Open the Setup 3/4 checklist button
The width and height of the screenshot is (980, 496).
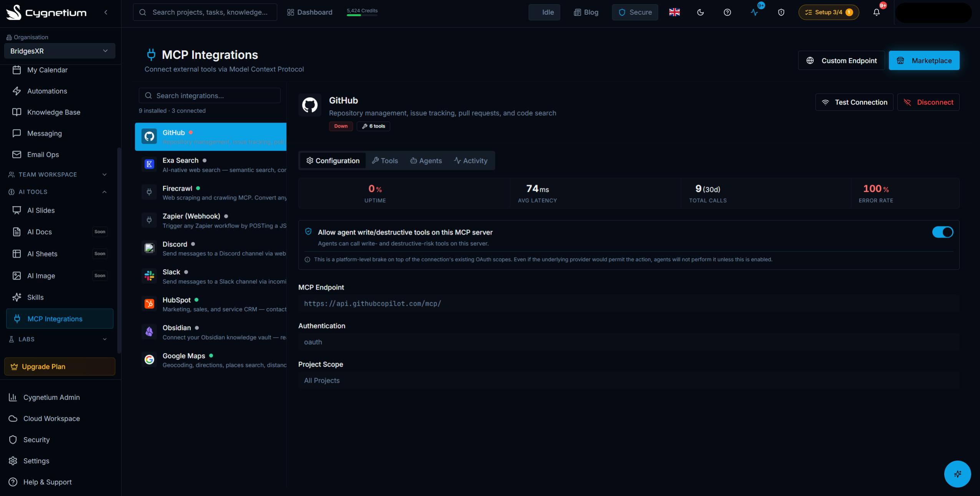(829, 12)
